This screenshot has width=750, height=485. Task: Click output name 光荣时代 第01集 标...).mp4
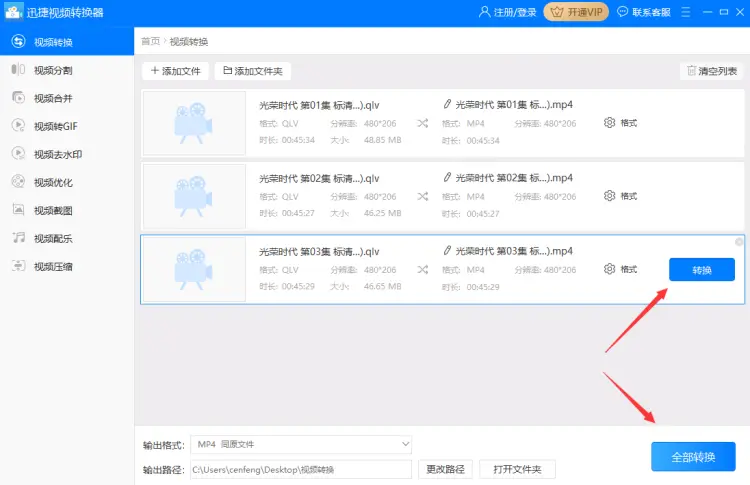(x=514, y=104)
